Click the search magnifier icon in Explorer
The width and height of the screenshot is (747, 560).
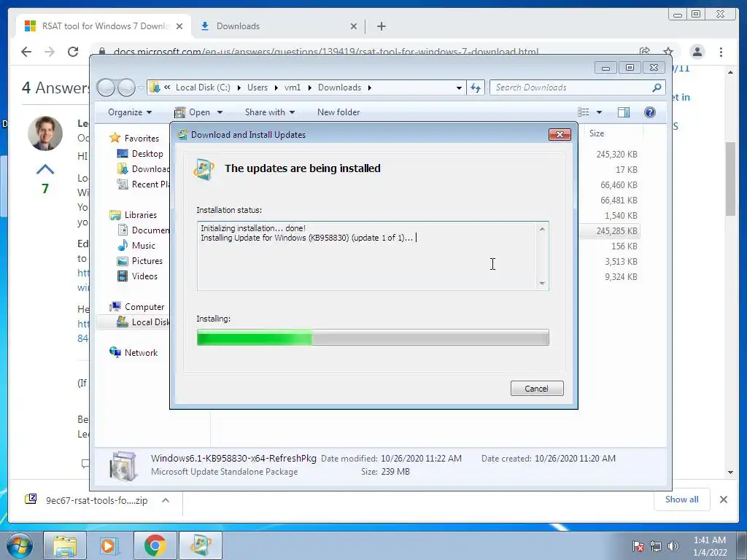(657, 87)
